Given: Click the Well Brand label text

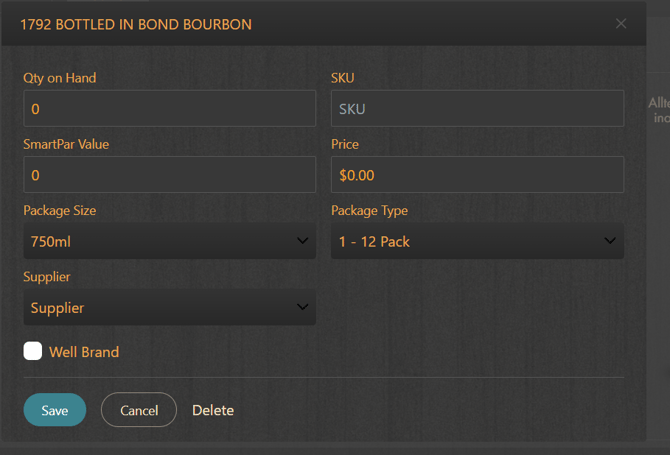Looking at the screenshot, I should pyautogui.click(x=84, y=352).
